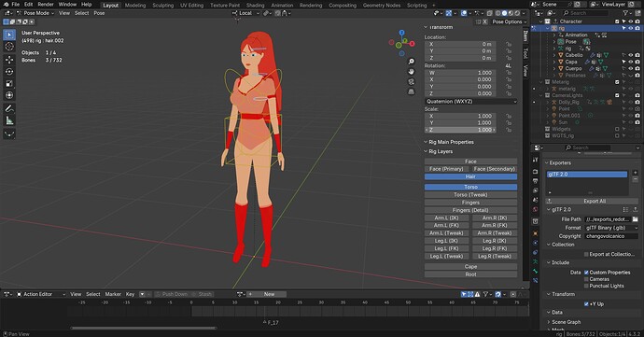Image resolution: width=644 pixels, height=337 pixels.
Task: Click the remove exporter minus icon
Action: (635, 179)
